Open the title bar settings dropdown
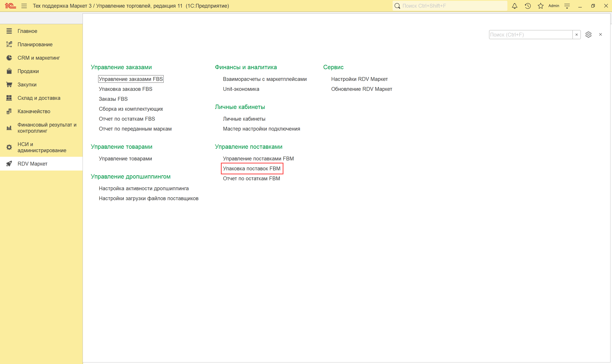Image resolution: width=612 pixels, height=364 pixels. click(x=567, y=6)
